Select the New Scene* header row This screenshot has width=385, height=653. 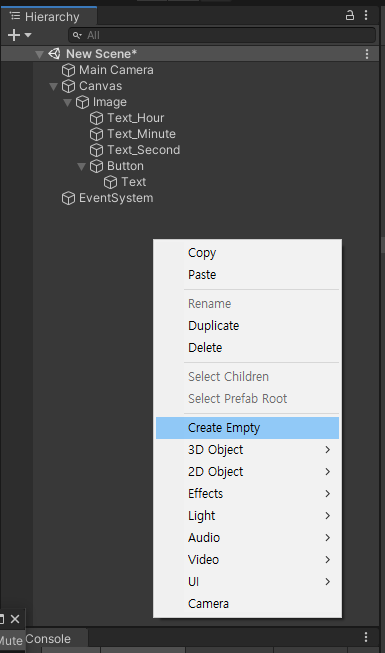(190, 54)
